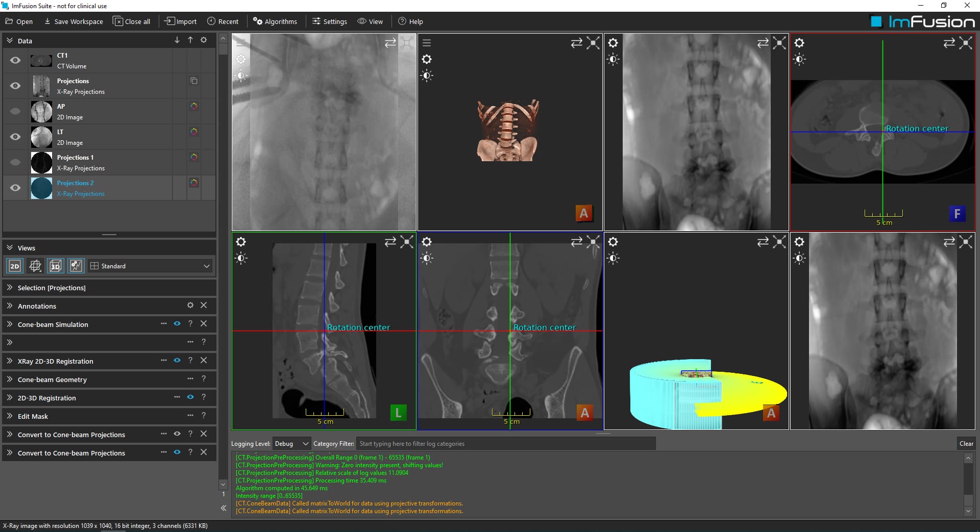The image size is (980, 532).
Task: Click the brightness/contrast icon in the top-left viewport
Action: [x=241, y=75]
